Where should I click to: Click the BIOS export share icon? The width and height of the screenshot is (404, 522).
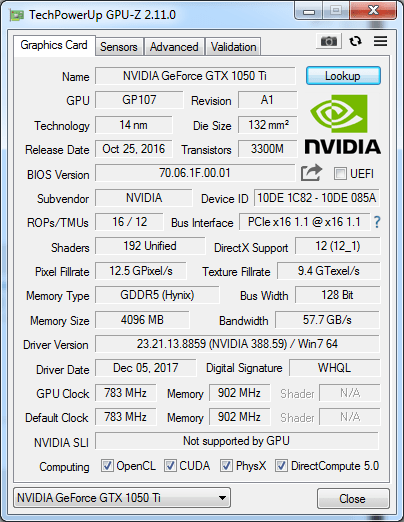(x=311, y=173)
